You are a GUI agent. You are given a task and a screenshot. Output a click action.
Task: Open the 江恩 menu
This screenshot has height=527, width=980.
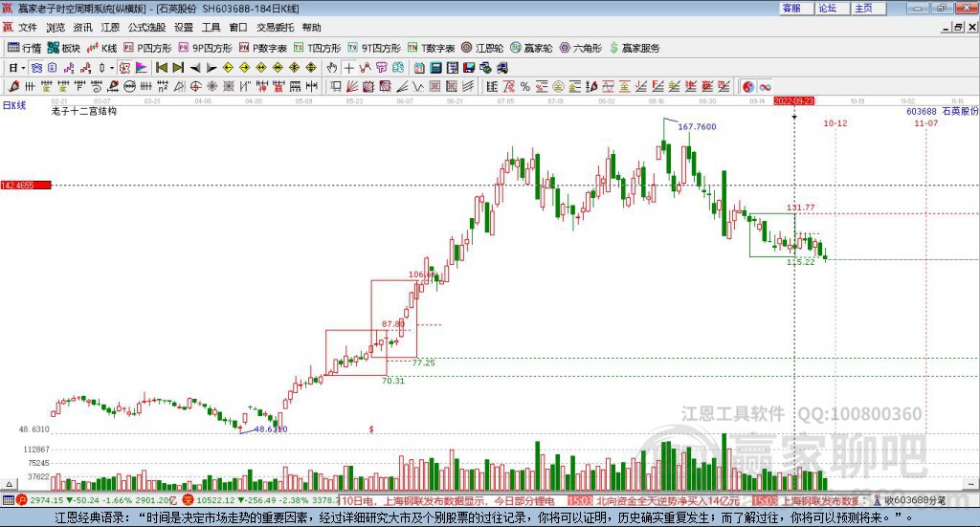[110, 28]
